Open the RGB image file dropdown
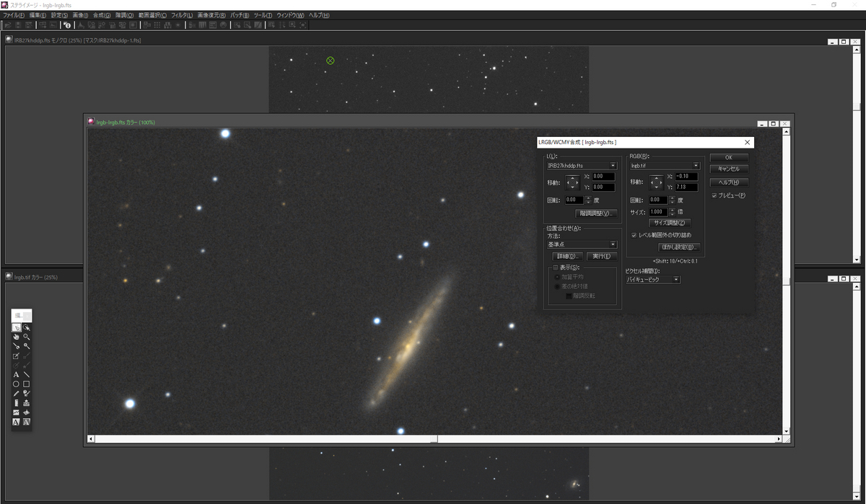 click(665, 166)
